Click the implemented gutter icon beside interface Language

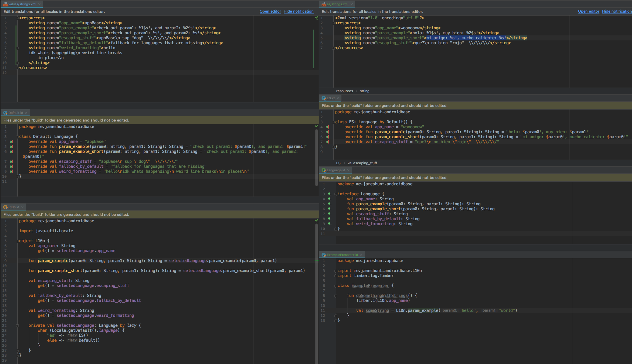click(x=329, y=194)
